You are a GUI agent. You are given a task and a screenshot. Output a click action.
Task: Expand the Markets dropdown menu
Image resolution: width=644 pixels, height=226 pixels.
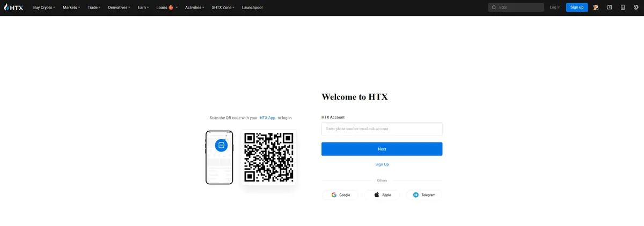[x=71, y=7]
